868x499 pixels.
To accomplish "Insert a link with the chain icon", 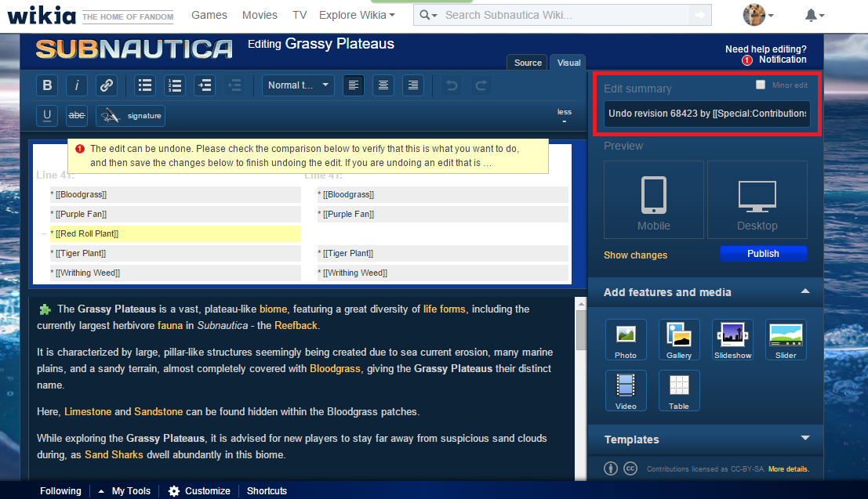I will [107, 85].
